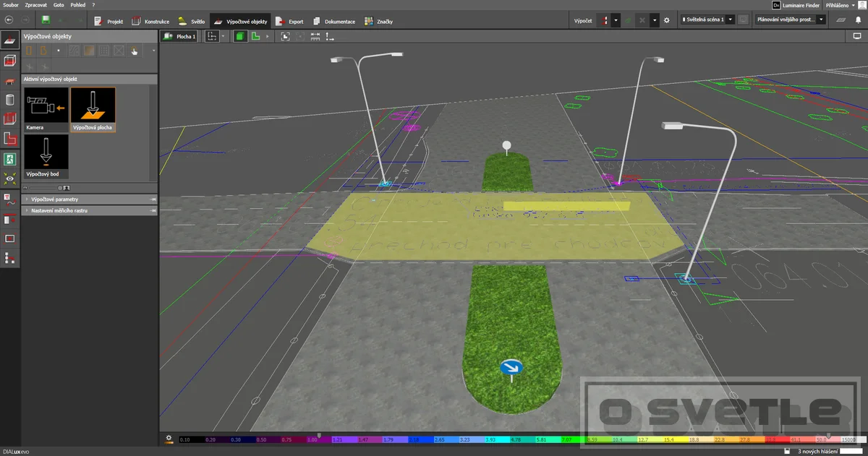This screenshot has height=456, width=868.
Task: Select the Kamera calculation object
Action: pyautogui.click(x=46, y=110)
